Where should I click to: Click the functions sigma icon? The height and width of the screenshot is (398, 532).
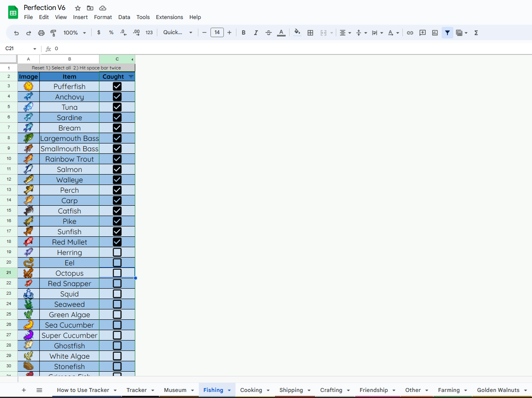(476, 33)
